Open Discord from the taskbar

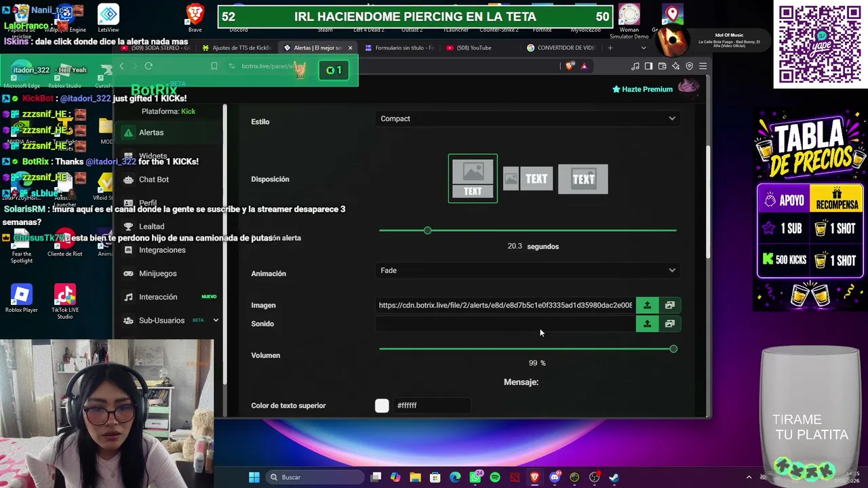click(555, 477)
